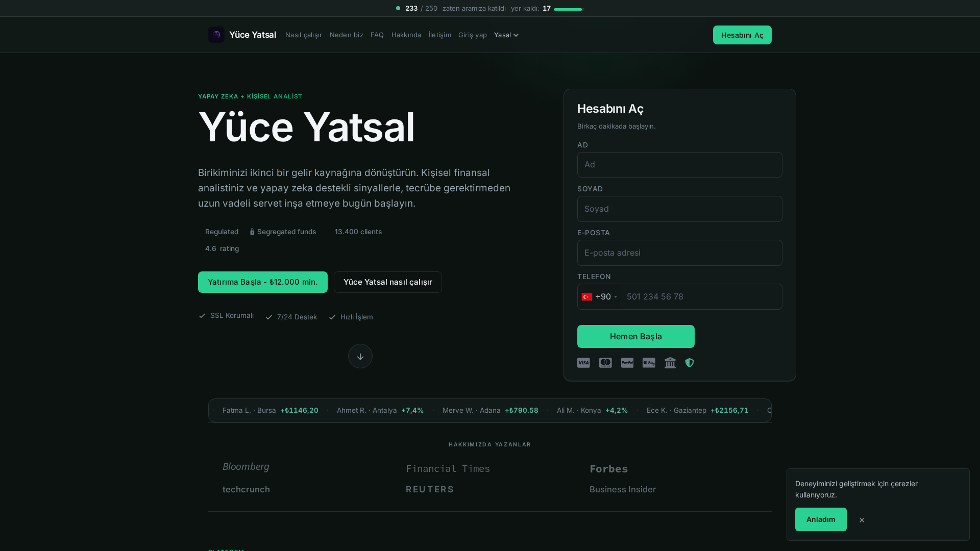Click the scroll-down arrow circle
Image resolution: width=980 pixels, height=551 pixels.
click(360, 356)
